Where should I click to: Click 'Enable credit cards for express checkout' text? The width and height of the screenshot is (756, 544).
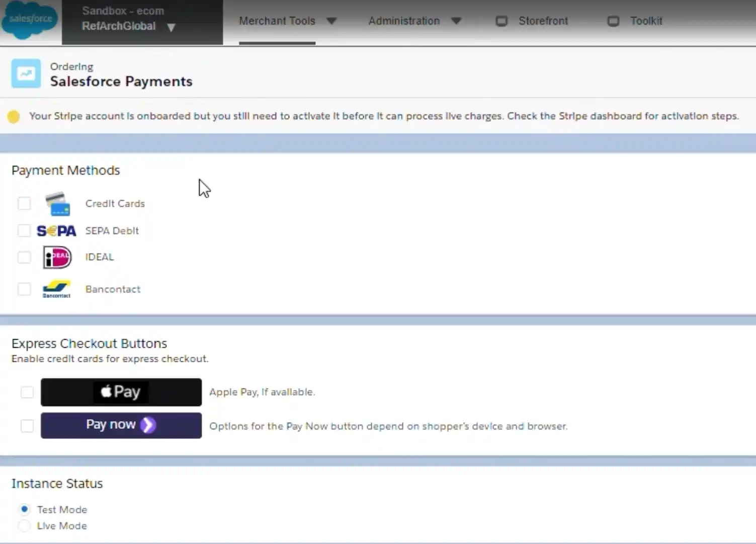110,359
